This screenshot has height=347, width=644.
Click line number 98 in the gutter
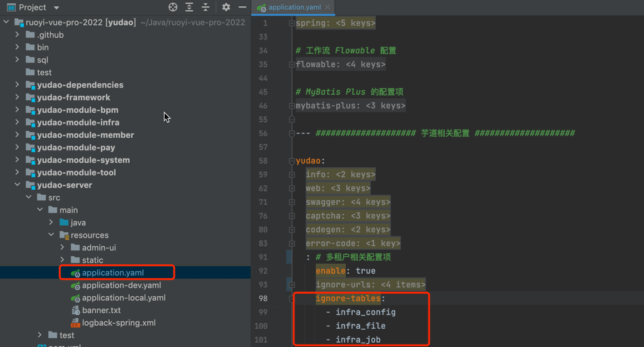click(x=262, y=299)
